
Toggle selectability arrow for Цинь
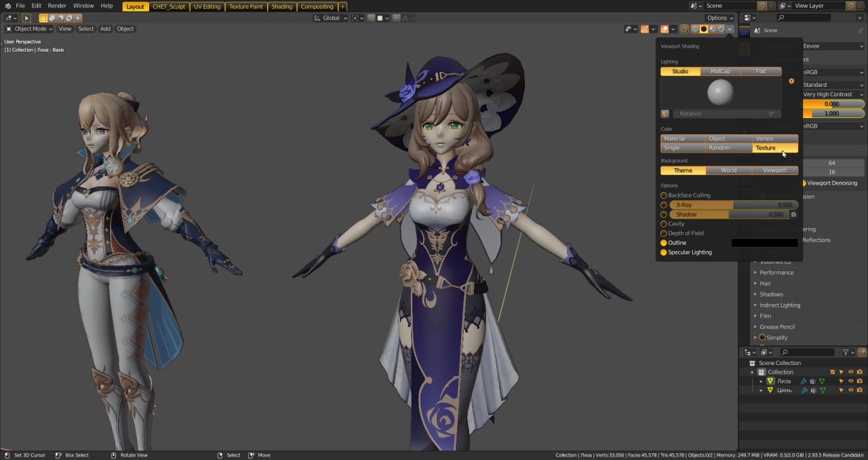pyautogui.click(x=842, y=391)
